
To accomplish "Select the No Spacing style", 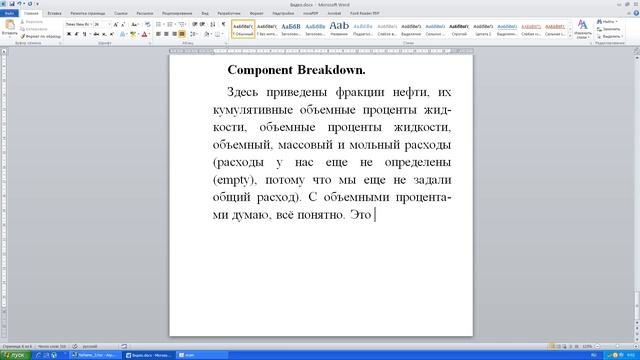I will 267,29.
